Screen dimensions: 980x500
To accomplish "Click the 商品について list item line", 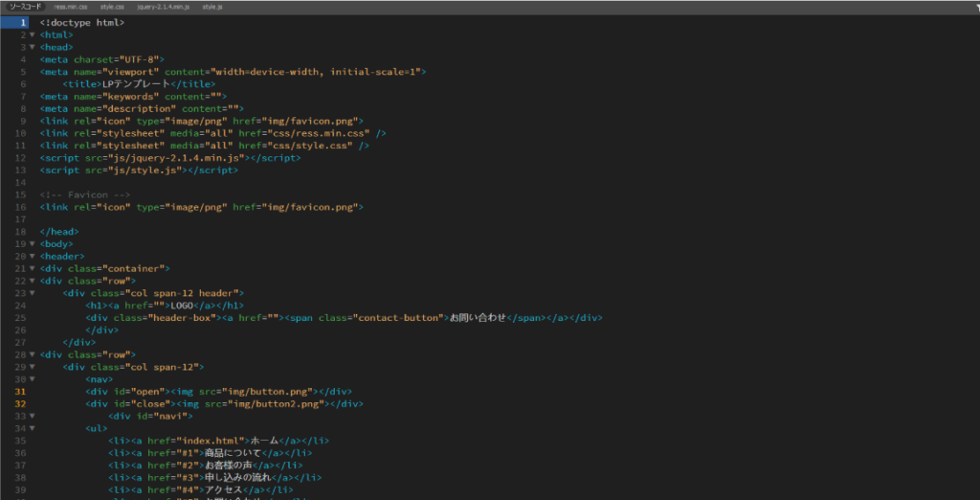I will click(210, 452).
